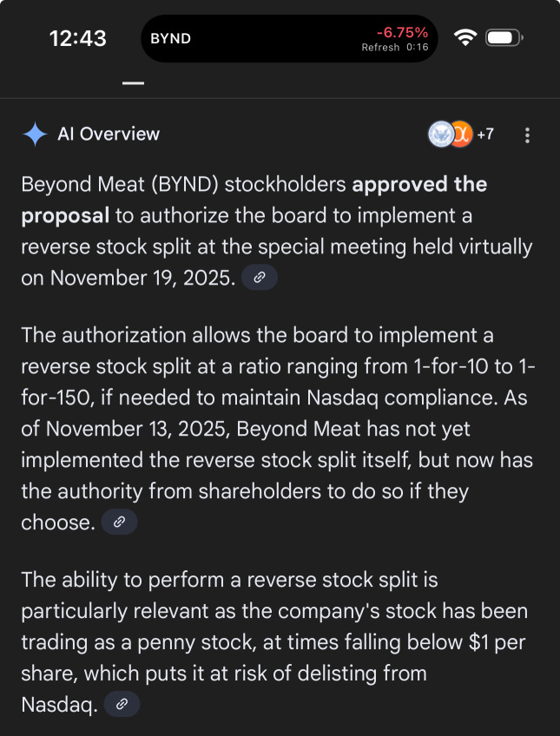Image resolution: width=560 pixels, height=736 pixels.
Task: Tap the orange source favicon
Action: pyautogui.click(x=461, y=135)
